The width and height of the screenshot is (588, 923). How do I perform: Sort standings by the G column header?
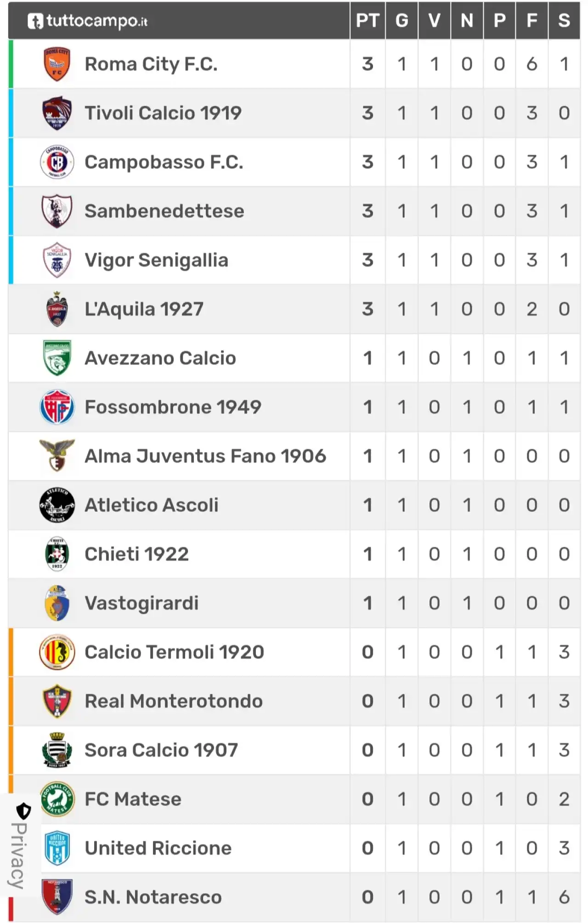[402, 21]
